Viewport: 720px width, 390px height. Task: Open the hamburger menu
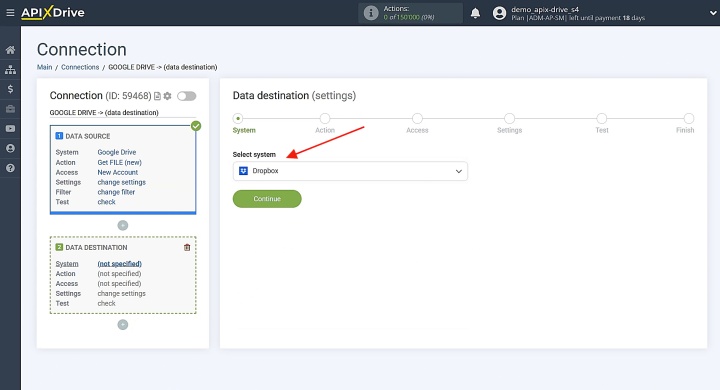pos(10,13)
